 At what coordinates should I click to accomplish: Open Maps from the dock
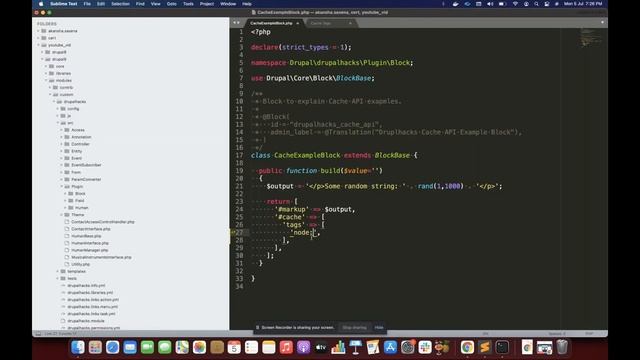click(182, 347)
